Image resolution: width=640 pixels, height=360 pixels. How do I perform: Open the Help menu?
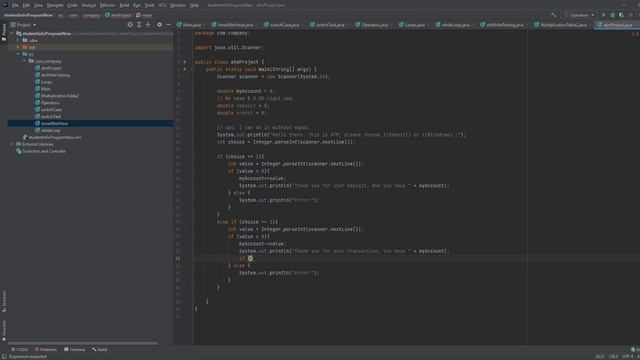194,5
